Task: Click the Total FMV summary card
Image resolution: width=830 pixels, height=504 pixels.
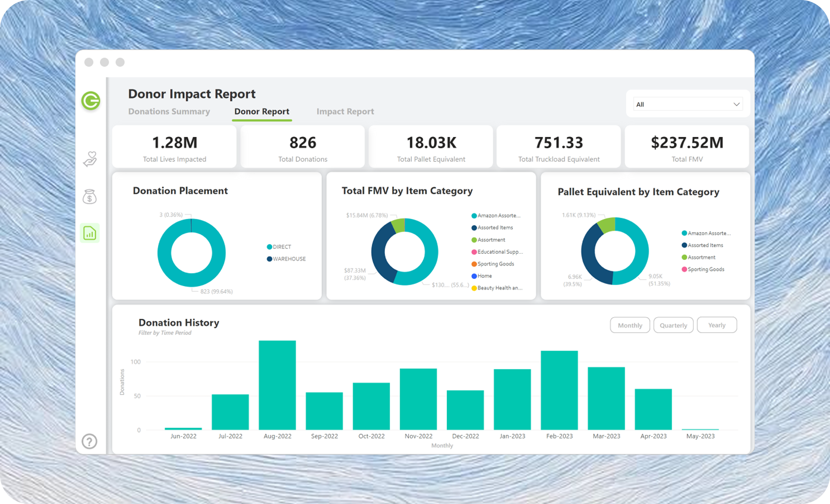Action: (687, 147)
